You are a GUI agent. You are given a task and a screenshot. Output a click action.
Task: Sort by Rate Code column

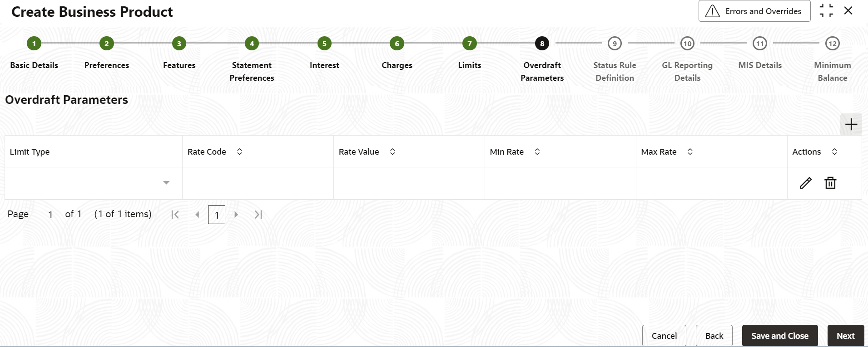click(x=239, y=152)
